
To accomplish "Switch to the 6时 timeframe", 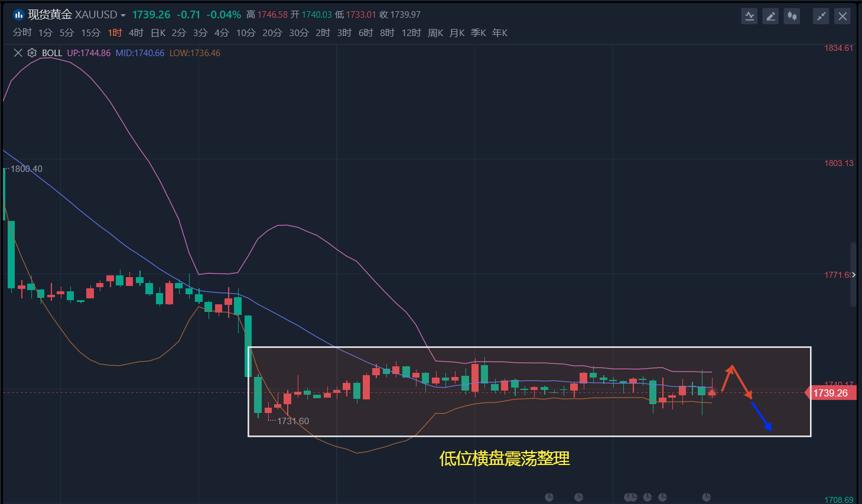I will pos(366,32).
